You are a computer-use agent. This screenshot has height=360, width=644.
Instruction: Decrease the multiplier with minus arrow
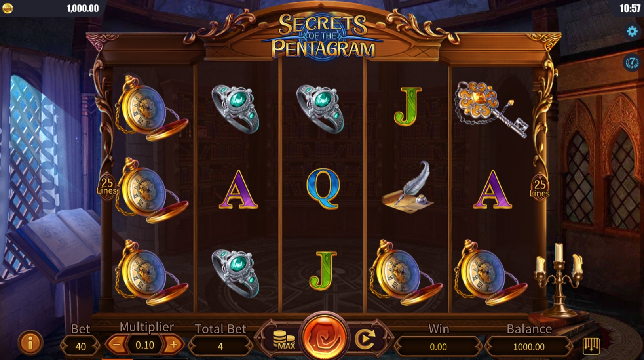[116, 345]
